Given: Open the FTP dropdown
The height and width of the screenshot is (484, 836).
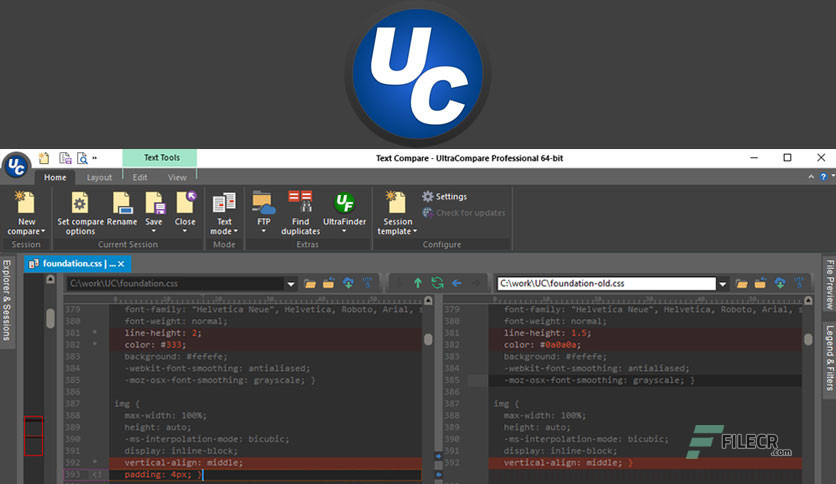Looking at the screenshot, I should click(264, 231).
